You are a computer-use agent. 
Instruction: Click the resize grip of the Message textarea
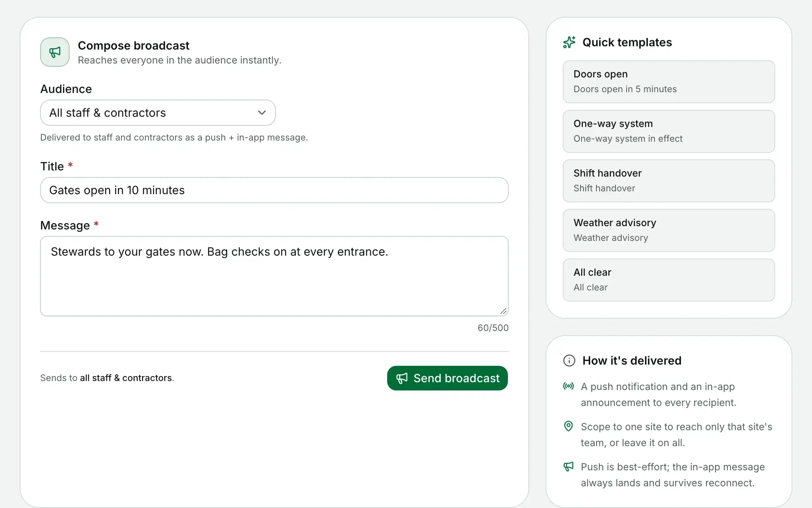(x=503, y=311)
